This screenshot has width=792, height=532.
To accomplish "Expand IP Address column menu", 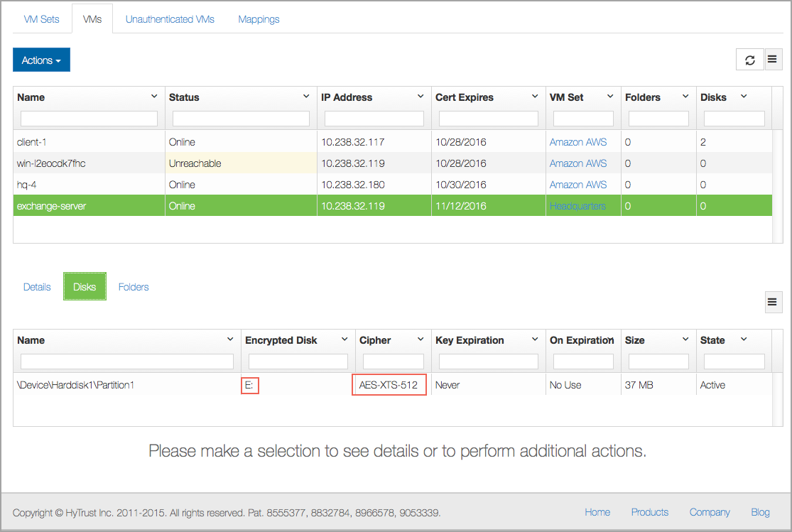I will [421, 97].
